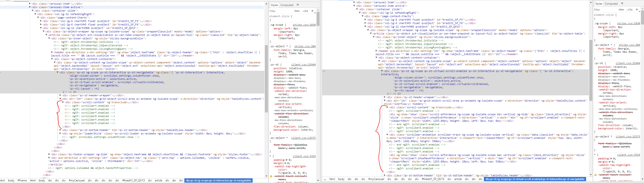This screenshot has width=644, height=183.
Task: Click element.style rule in left Styles pane
Action: click(281, 16)
